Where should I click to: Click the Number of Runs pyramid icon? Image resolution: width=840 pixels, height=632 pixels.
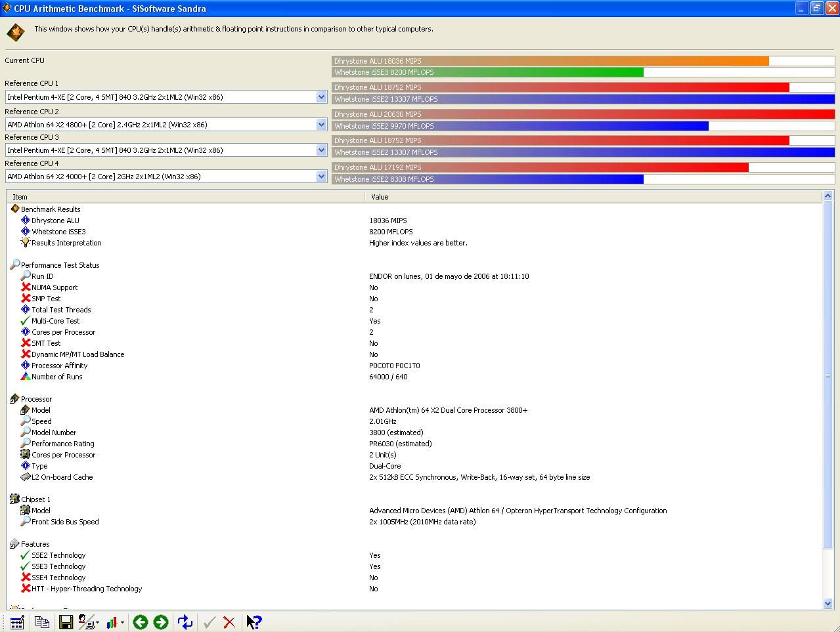click(x=26, y=377)
